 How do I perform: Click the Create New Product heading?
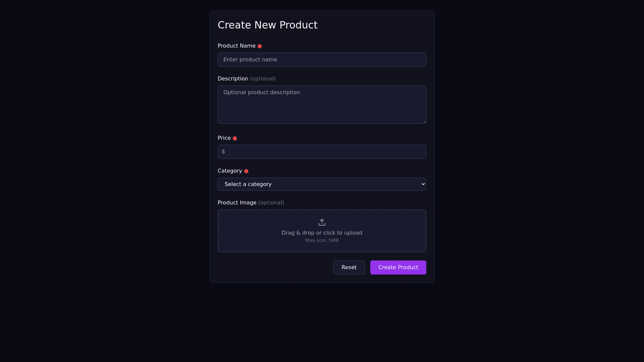tap(267, 25)
